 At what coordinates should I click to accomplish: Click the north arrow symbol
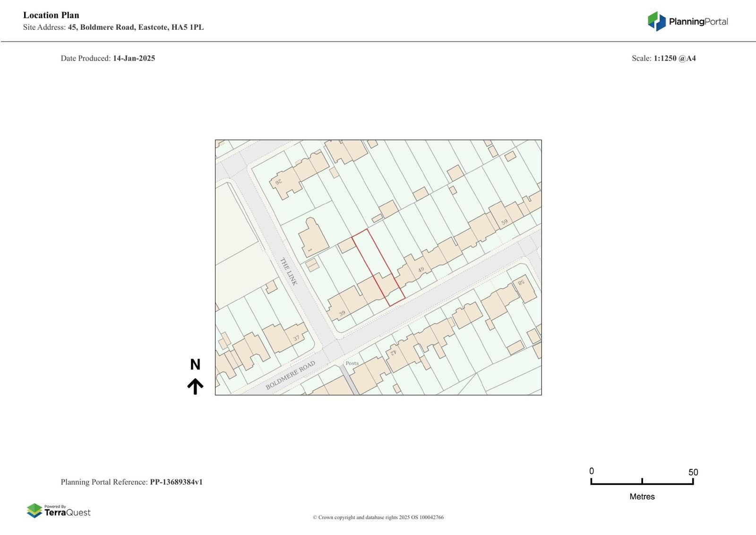point(195,386)
